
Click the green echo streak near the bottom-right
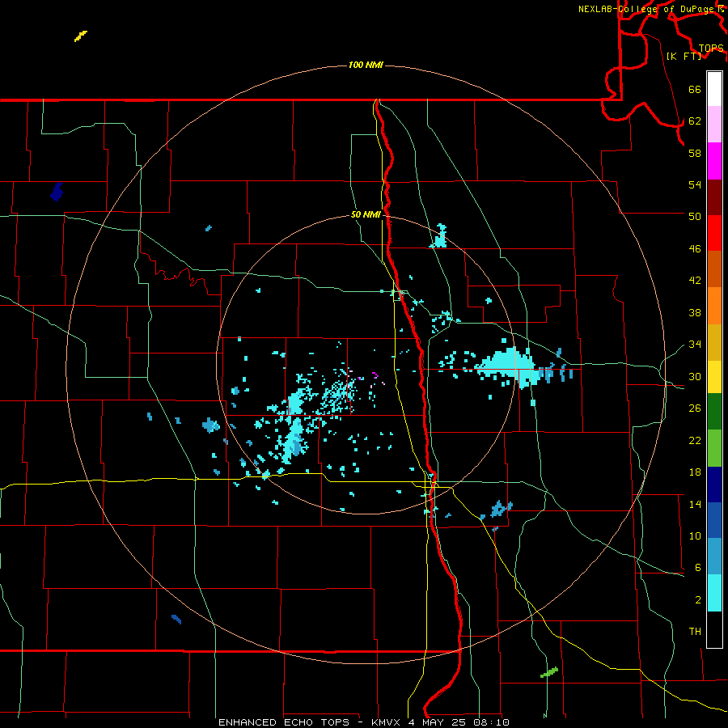click(548, 672)
